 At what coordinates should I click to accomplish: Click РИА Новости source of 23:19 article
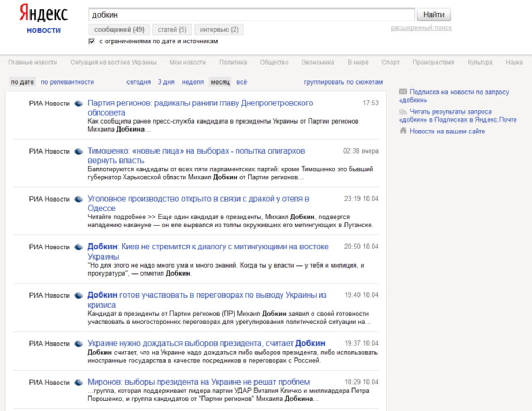pos(49,199)
